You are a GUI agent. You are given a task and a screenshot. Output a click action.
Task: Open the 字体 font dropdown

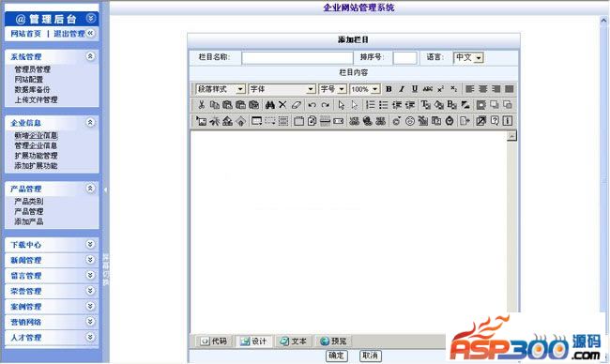[x=282, y=89]
